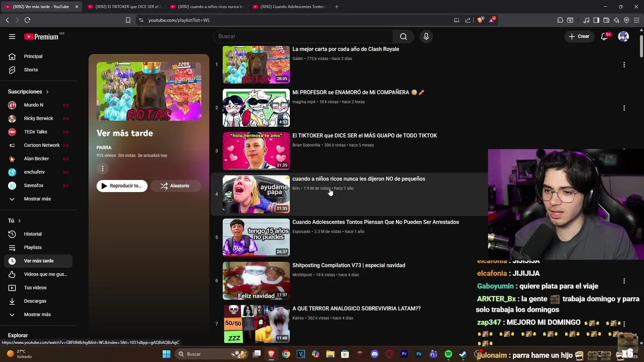Reload the page in the browser
The height and width of the screenshot is (362, 644).
[27, 20]
